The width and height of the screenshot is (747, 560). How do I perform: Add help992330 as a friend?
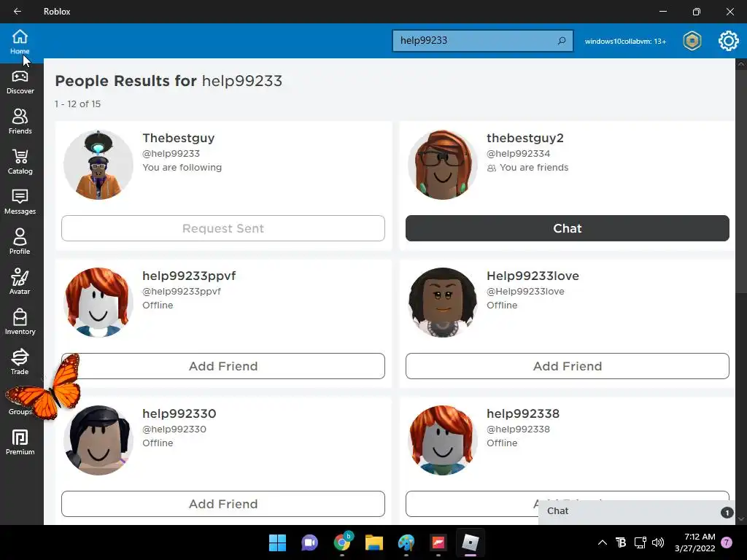[x=223, y=504]
